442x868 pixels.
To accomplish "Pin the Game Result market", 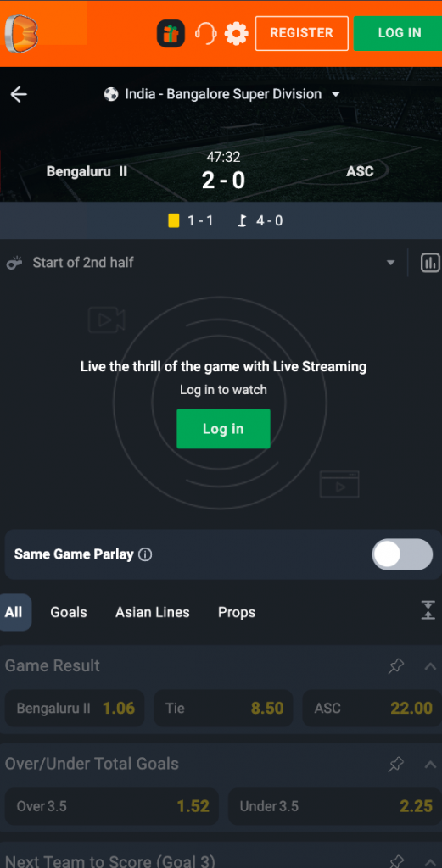I will click(396, 666).
